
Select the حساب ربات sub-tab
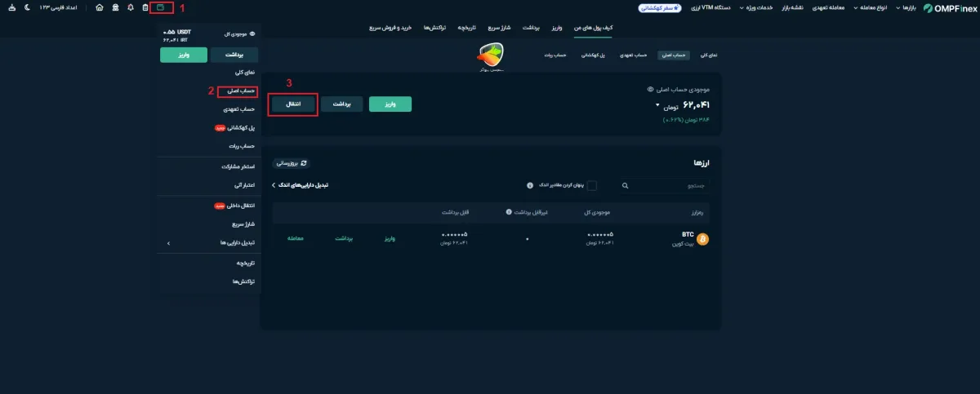555,55
